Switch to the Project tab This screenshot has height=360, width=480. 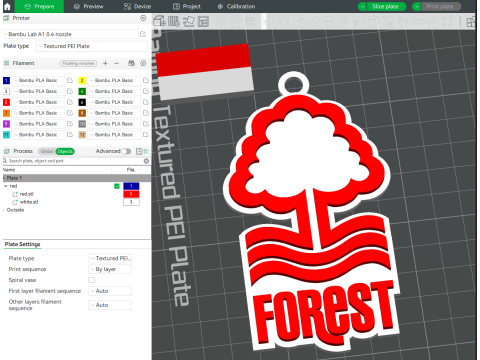point(187,6)
